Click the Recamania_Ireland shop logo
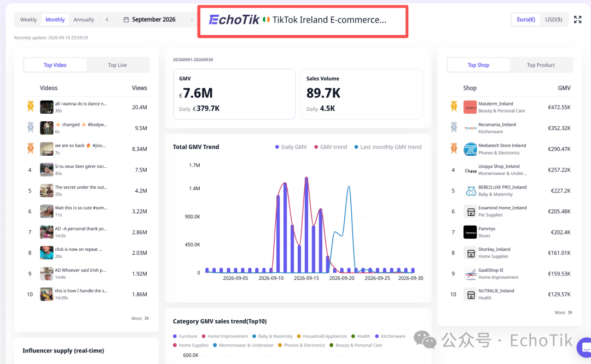 (x=470, y=128)
